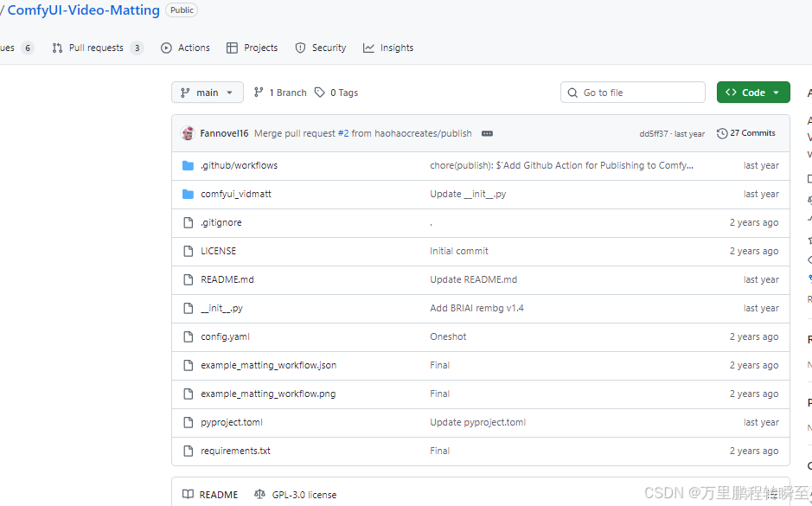Open the 'Add BRIAI rembg v1.4' commit

click(x=476, y=308)
